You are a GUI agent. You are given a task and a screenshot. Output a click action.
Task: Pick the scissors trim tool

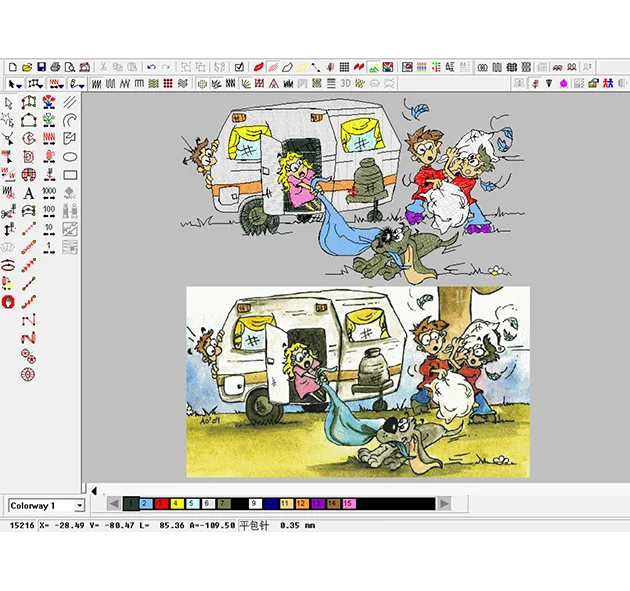click(x=9, y=210)
